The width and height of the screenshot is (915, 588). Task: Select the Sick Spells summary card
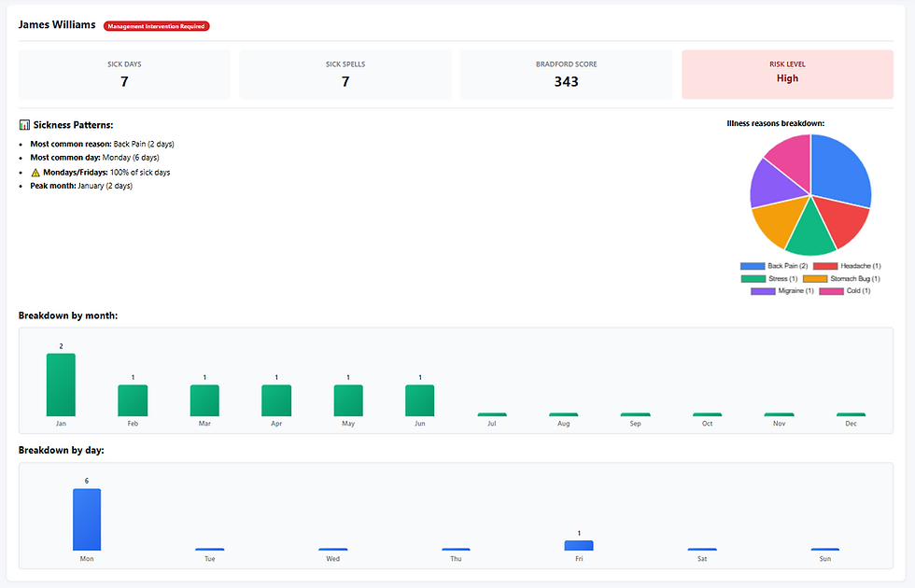(x=345, y=74)
